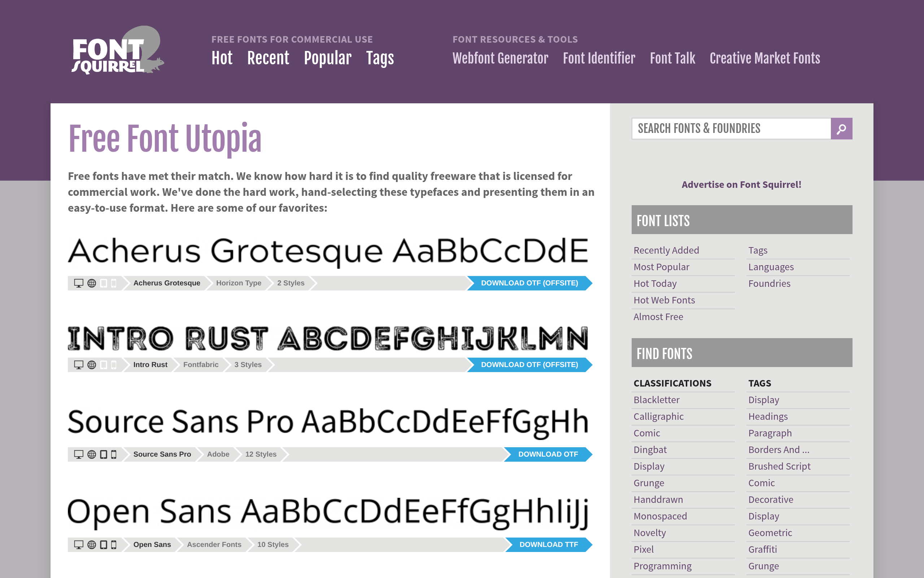The width and height of the screenshot is (924, 578).
Task: Click in the Search Fonts & Foundries field
Action: click(731, 129)
